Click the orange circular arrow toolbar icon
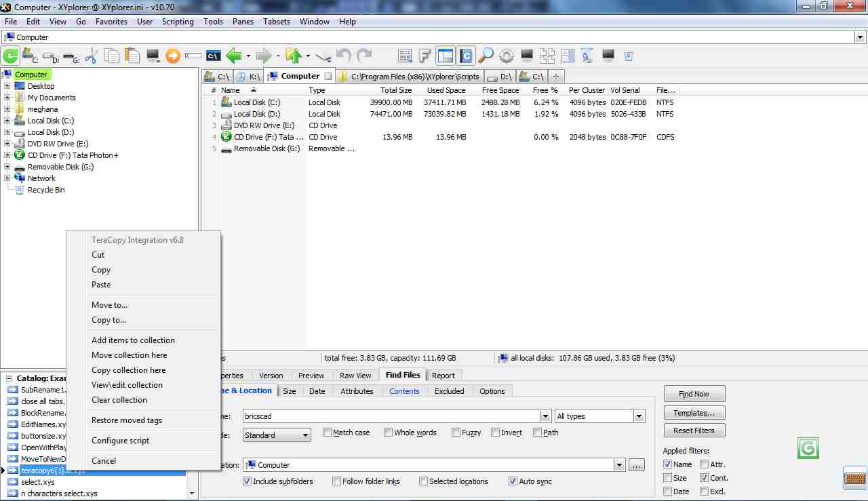Viewport: 868px width, 501px height. pyautogui.click(x=173, y=56)
